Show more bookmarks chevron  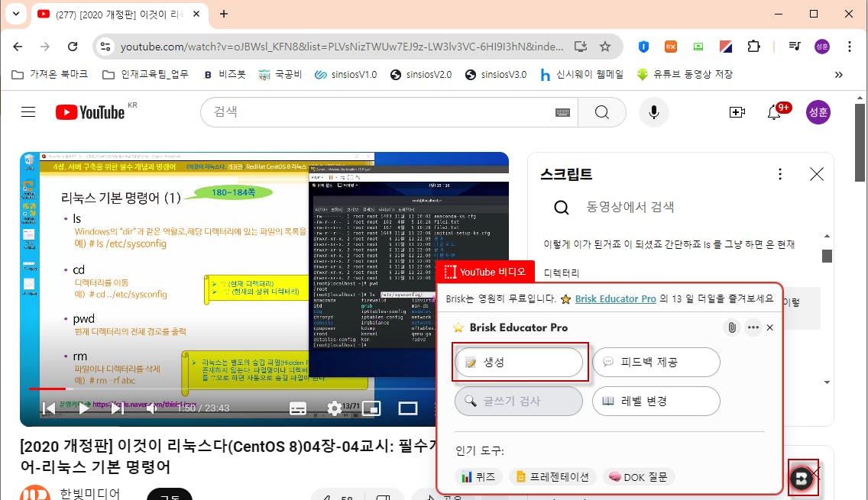pos(839,75)
